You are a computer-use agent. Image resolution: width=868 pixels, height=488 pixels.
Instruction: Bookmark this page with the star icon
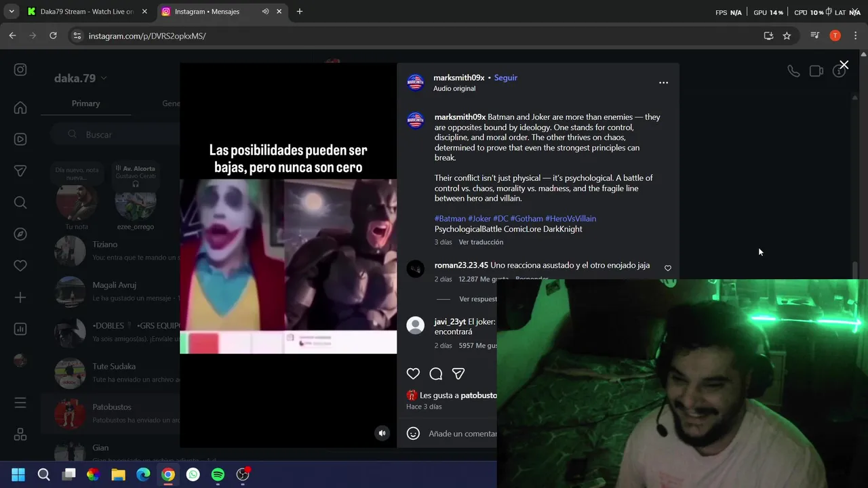click(787, 36)
